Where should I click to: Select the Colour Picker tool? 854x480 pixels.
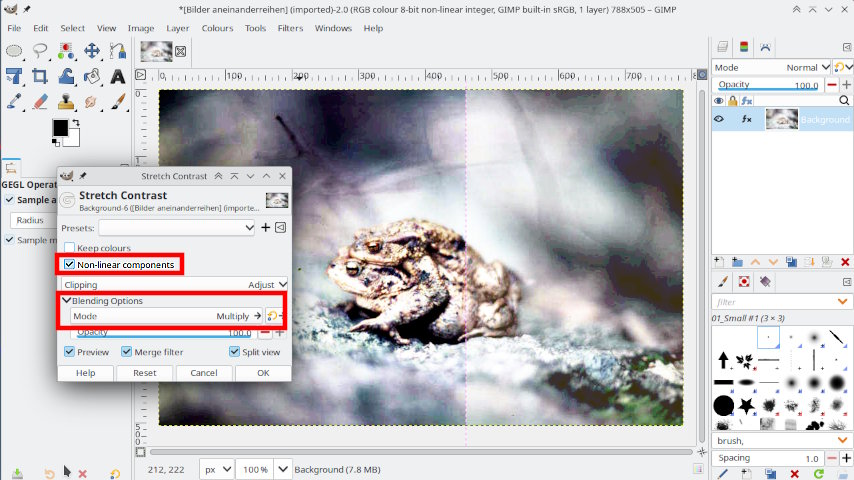(14, 102)
